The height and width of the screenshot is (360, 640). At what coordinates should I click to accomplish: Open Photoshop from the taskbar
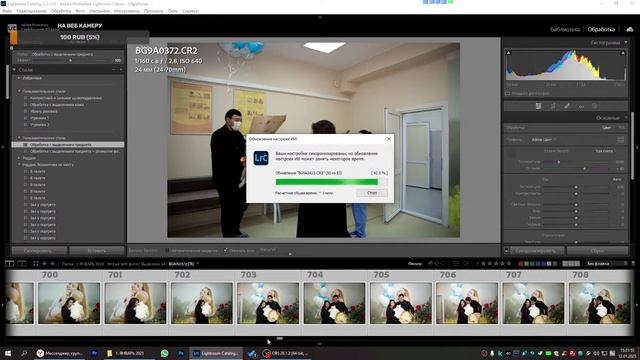click(x=180, y=353)
